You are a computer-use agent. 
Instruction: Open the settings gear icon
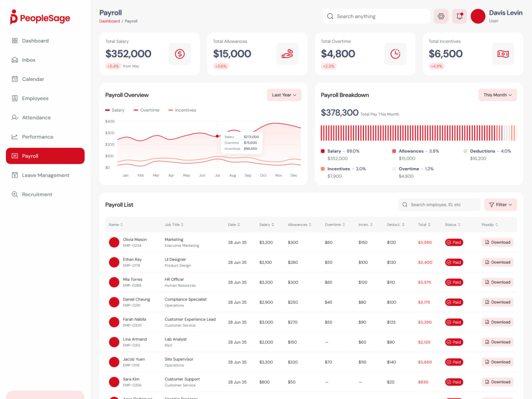[x=440, y=16]
